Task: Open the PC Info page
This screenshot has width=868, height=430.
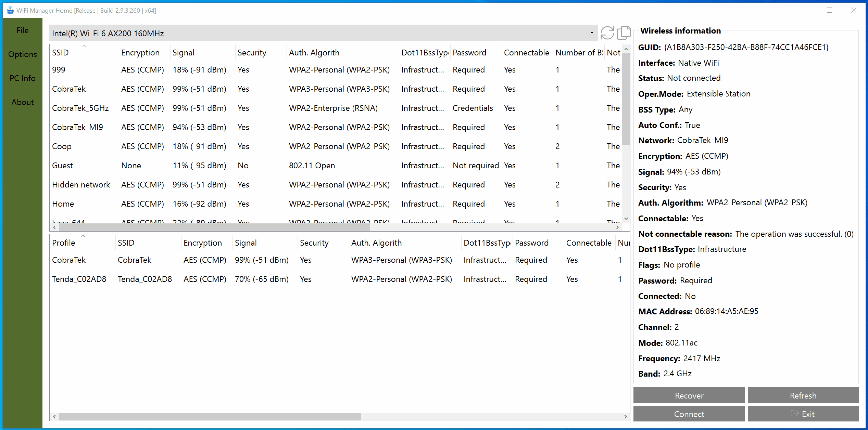Action: (23, 78)
